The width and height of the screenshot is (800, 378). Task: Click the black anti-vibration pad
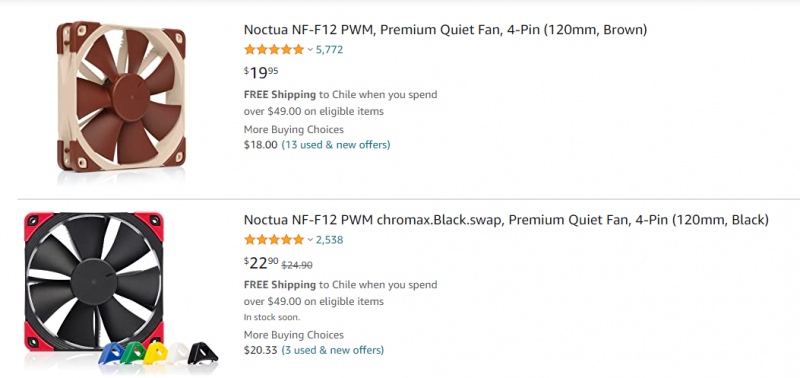click(203, 353)
